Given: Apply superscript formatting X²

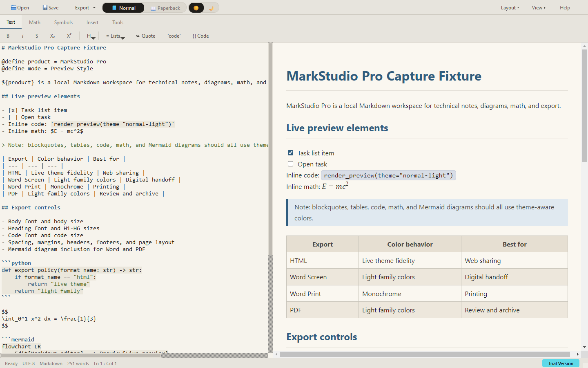Looking at the screenshot, I should 69,36.
